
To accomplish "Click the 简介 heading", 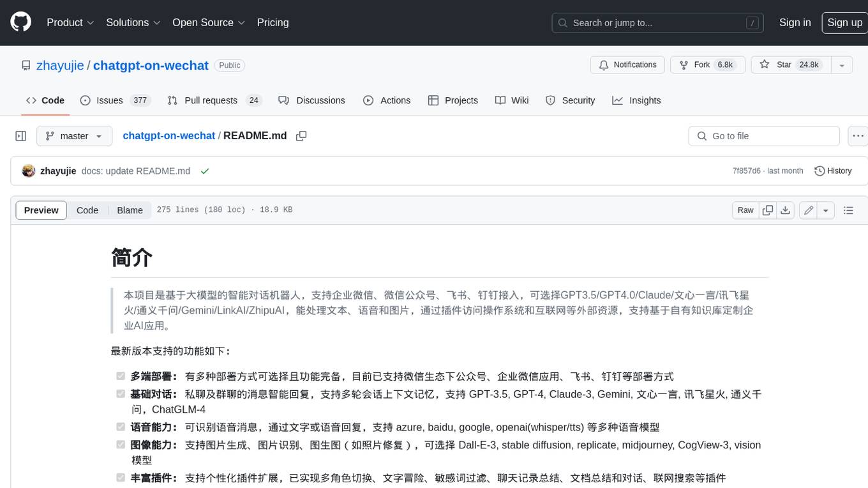I will [131, 257].
